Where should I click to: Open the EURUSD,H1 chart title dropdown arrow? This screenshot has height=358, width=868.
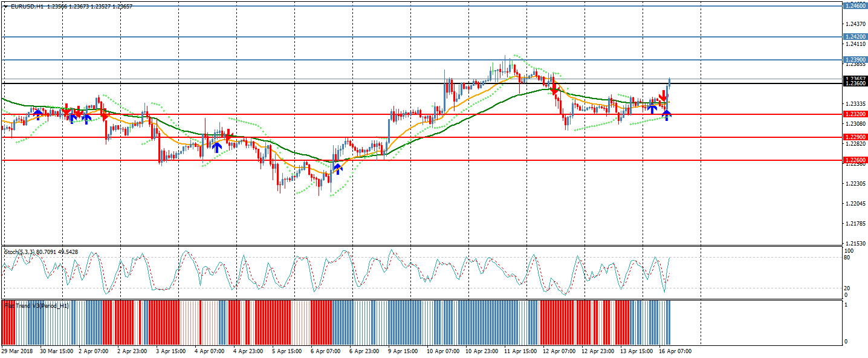pos(5,6)
